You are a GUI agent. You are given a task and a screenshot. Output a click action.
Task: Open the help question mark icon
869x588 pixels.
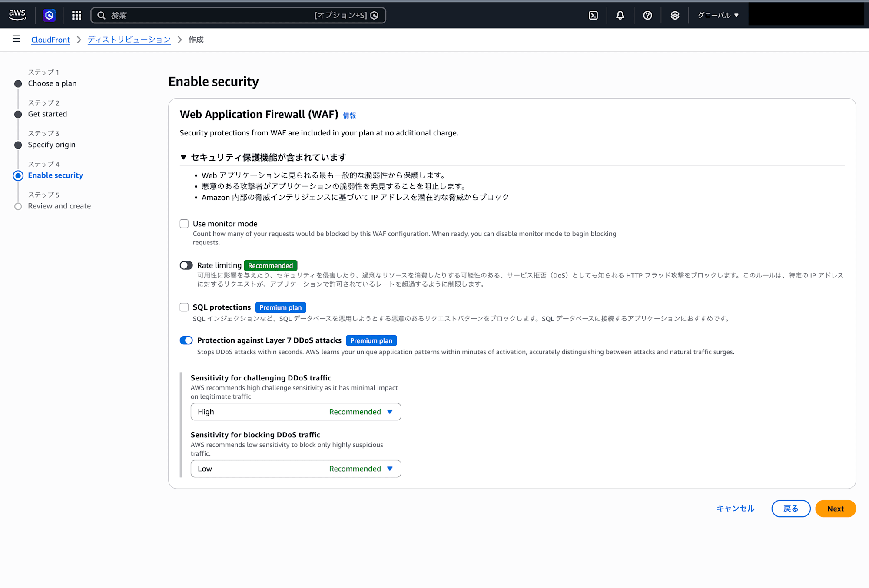pyautogui.click(x=647, y=15)
